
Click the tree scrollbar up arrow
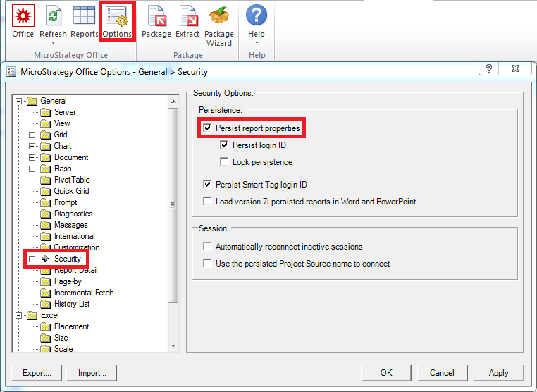click(173, 102)
